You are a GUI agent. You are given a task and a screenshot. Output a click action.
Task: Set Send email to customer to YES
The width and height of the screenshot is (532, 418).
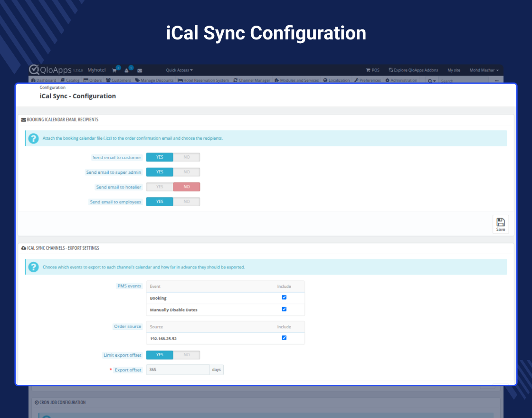click(x=160, y=157)
